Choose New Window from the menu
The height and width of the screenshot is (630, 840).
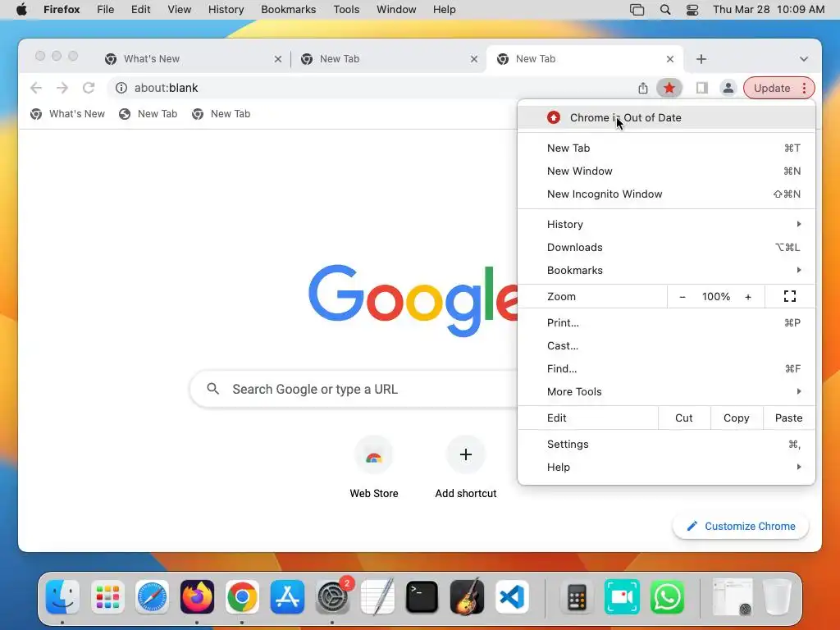(666, 171)
